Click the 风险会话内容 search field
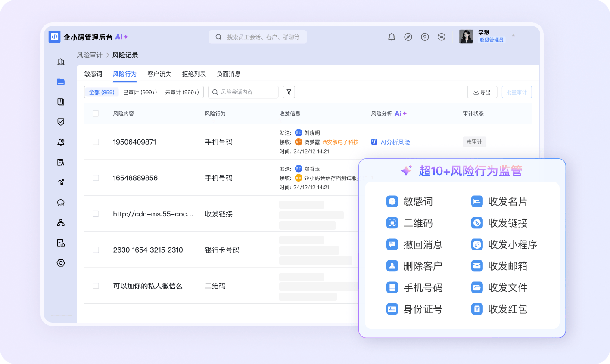Screen dimensions: 610x364 point(243,92)
